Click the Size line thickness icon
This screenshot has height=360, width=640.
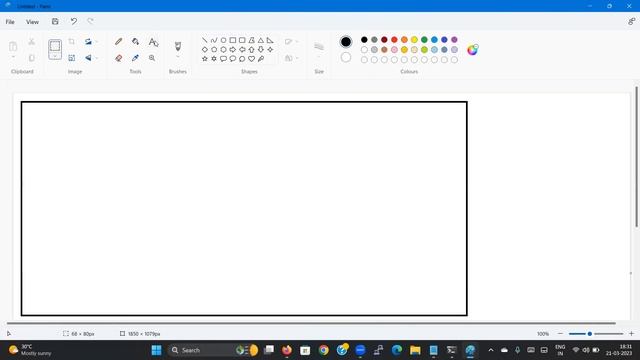click(x=319, y=47)
